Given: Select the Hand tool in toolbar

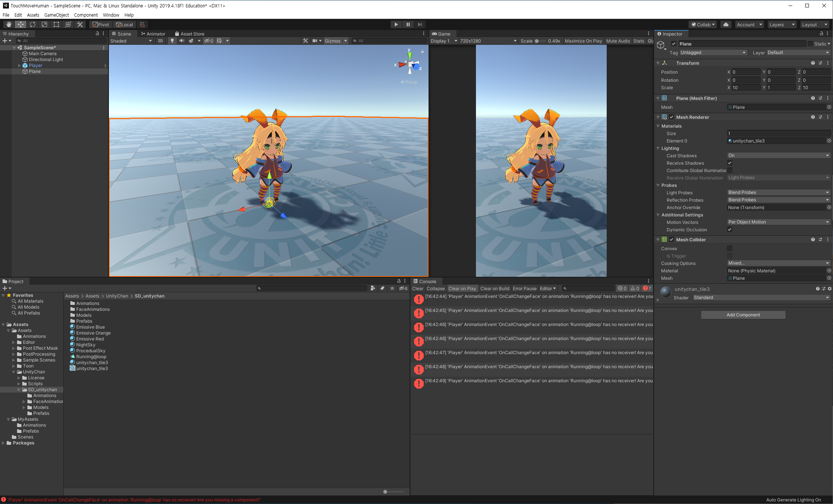Looking at the screenshot, I should click(x=9, y=24).
